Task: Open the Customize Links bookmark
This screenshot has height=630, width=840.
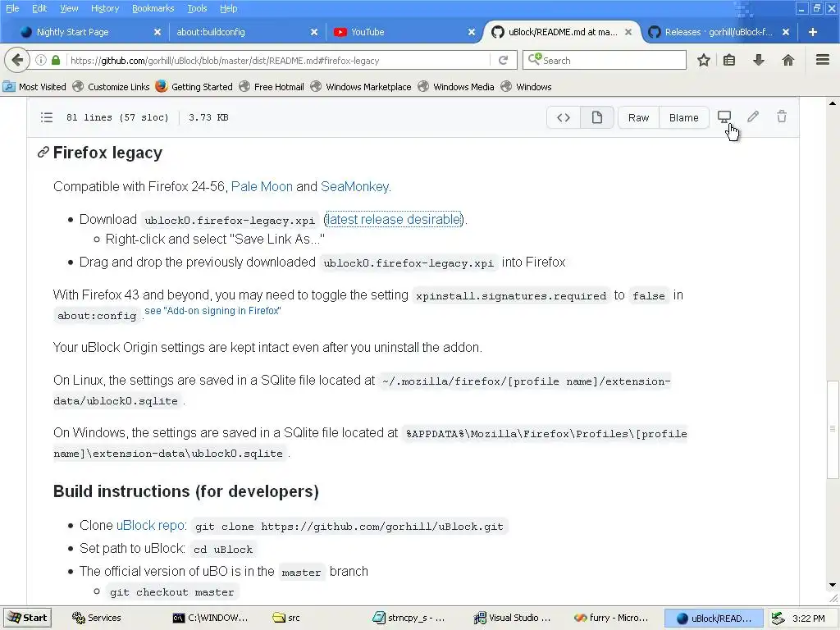Action: click(112, 87)
